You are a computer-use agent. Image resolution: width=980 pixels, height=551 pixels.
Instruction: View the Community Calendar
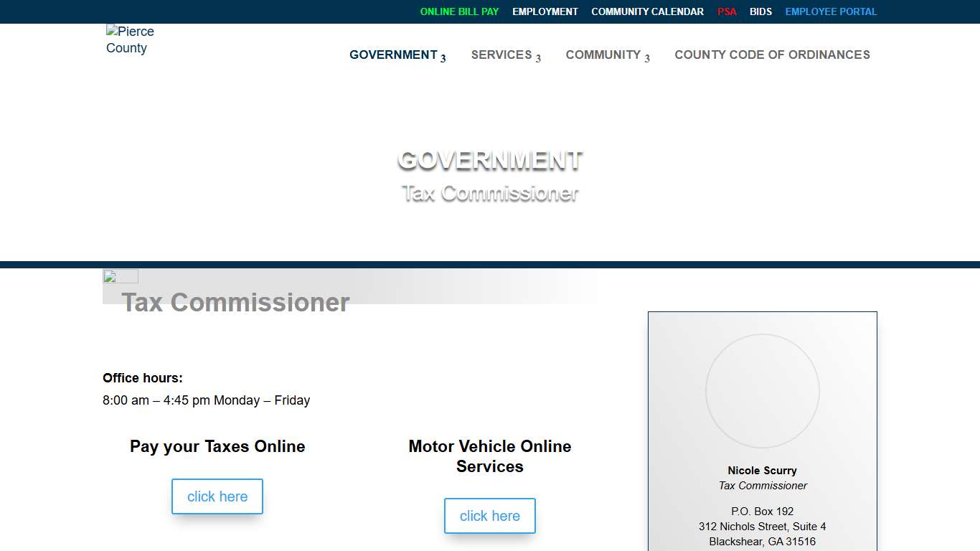click(647, 11)
